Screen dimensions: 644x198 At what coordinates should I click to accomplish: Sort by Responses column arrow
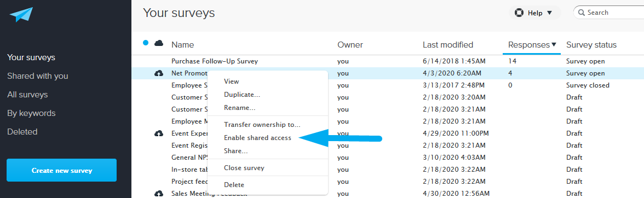pos(554,44)
